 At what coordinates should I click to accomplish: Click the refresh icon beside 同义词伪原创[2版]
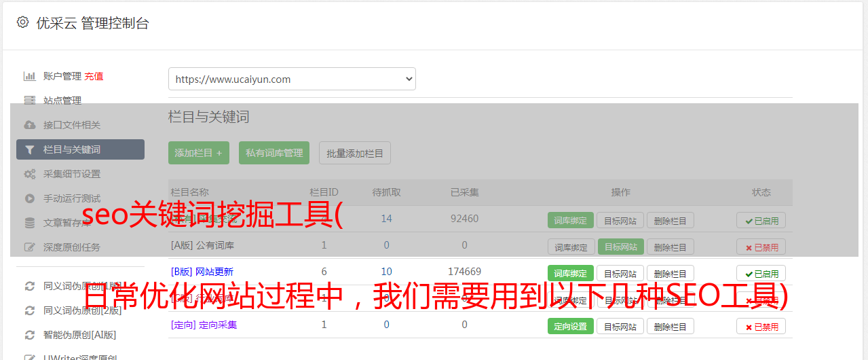tap(30, 310)
